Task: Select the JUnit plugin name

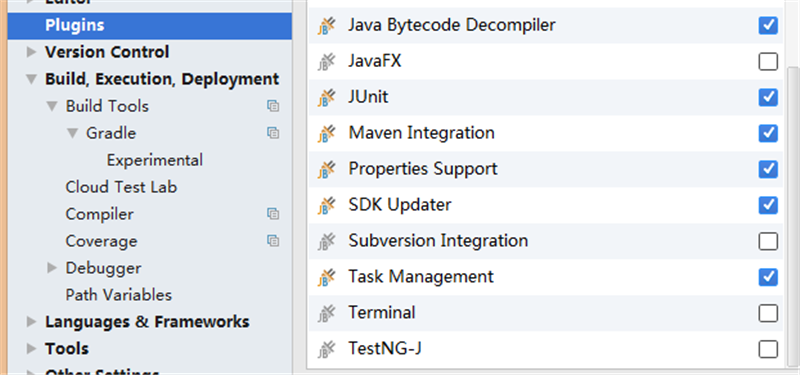Action: (x=368, y=97)
